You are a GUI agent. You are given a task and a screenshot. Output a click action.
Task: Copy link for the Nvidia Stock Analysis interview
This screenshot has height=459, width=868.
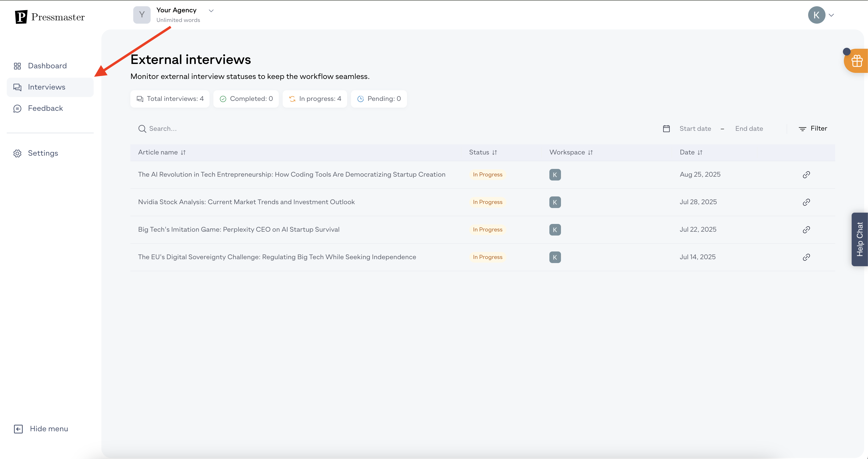(806, 202)
